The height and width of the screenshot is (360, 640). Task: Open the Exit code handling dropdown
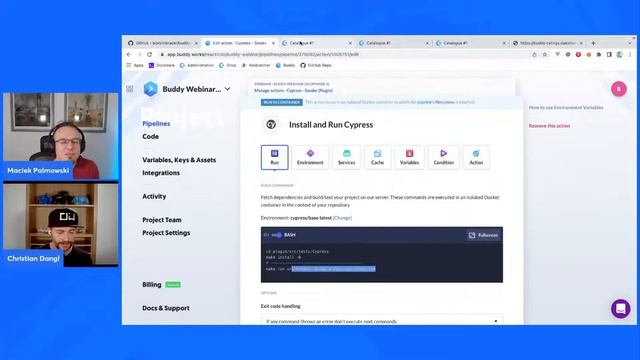pyautogui.click(x=382, y=321)
